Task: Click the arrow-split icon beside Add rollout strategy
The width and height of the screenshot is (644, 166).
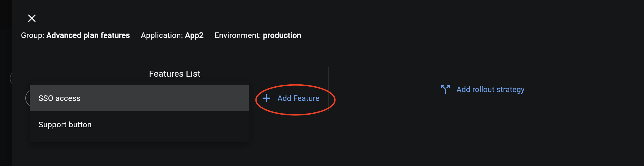Action: pyautogui.click(x=445, y=88)
